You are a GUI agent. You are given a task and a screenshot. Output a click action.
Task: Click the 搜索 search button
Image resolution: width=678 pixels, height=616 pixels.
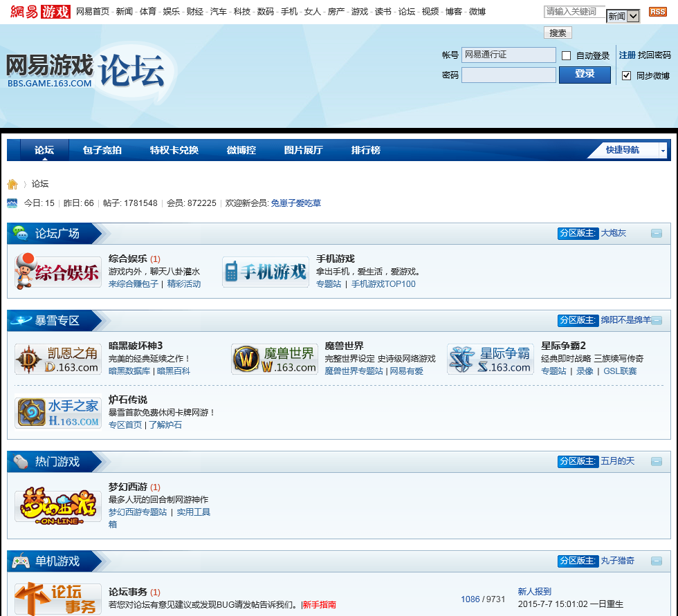(x=558, y=32)
